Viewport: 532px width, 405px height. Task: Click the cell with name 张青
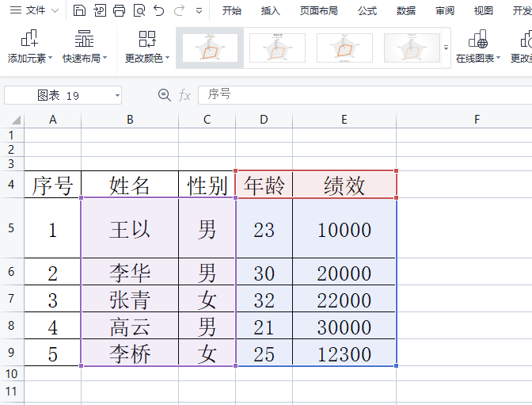pos(130,299)
